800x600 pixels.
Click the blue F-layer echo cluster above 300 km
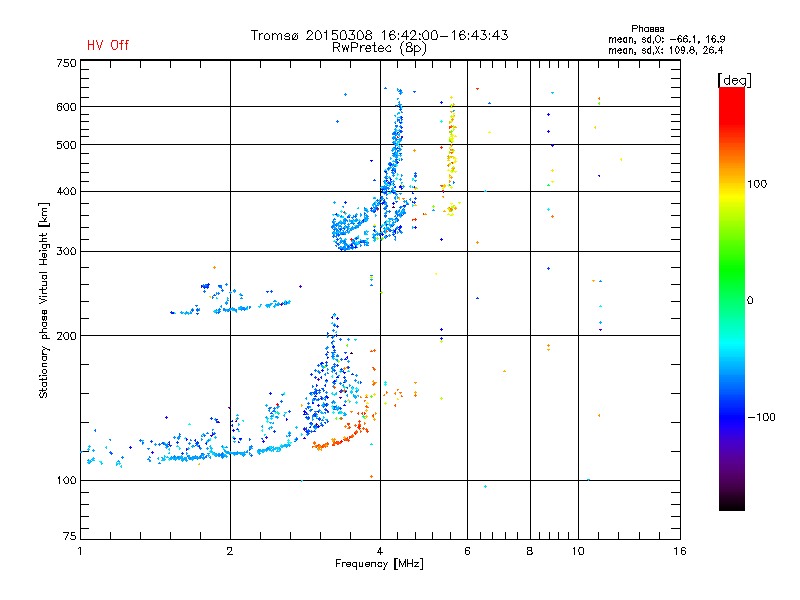pyautogui.click(x=370, y=204)
